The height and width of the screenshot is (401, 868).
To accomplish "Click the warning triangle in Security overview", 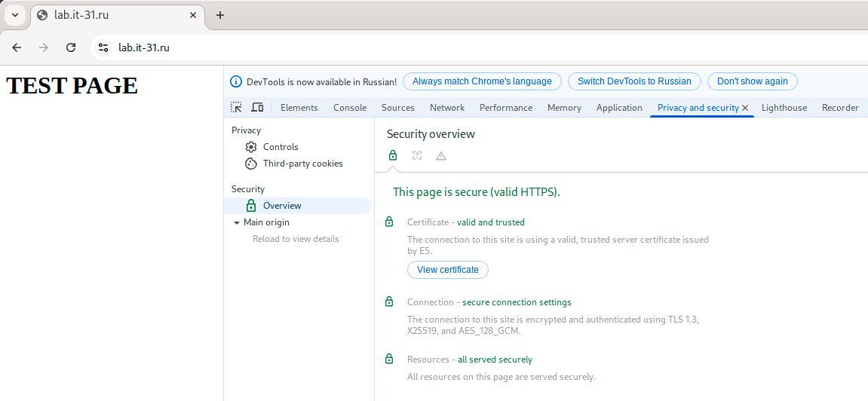I will (441, 156).
